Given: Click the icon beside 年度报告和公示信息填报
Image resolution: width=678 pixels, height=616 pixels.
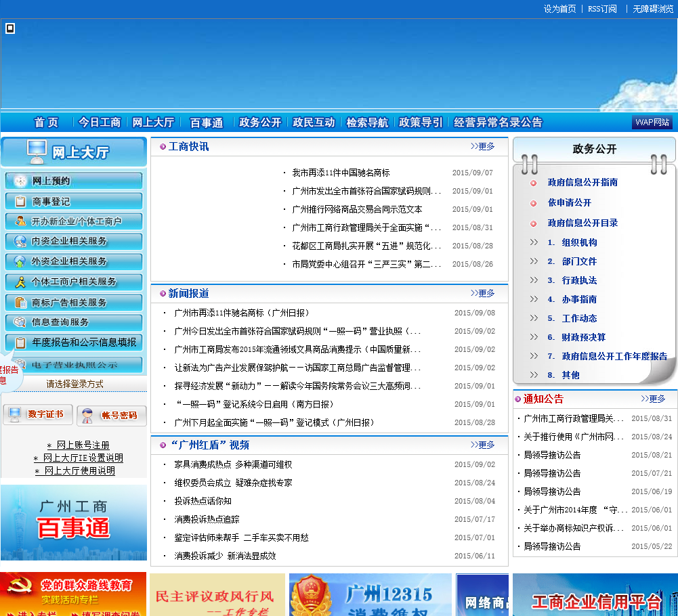Looking at the screenshot, I should (20, 343).
